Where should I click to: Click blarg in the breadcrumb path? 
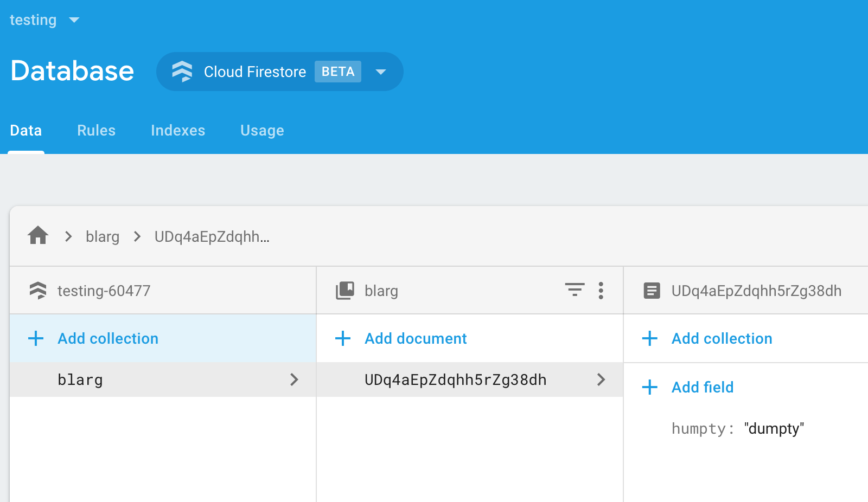(x=103, y=237)
